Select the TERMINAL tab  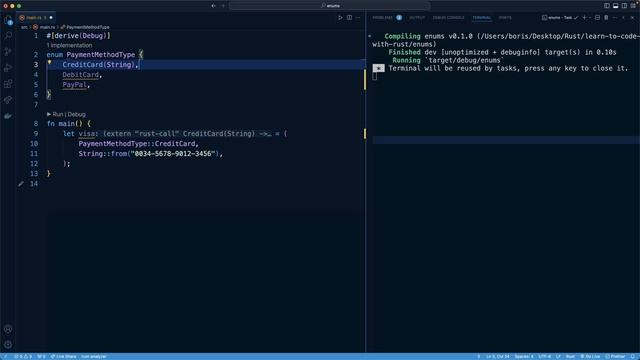[482, 18]
